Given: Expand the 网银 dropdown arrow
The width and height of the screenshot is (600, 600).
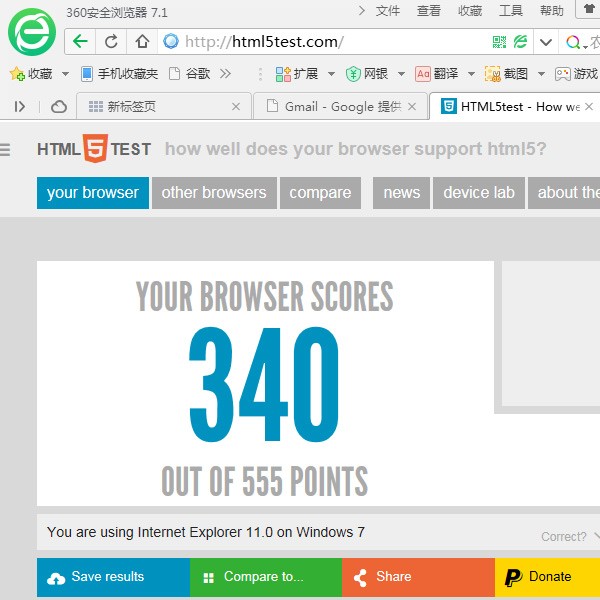Looking at the screenshot, I should click(x=401, y=74).
